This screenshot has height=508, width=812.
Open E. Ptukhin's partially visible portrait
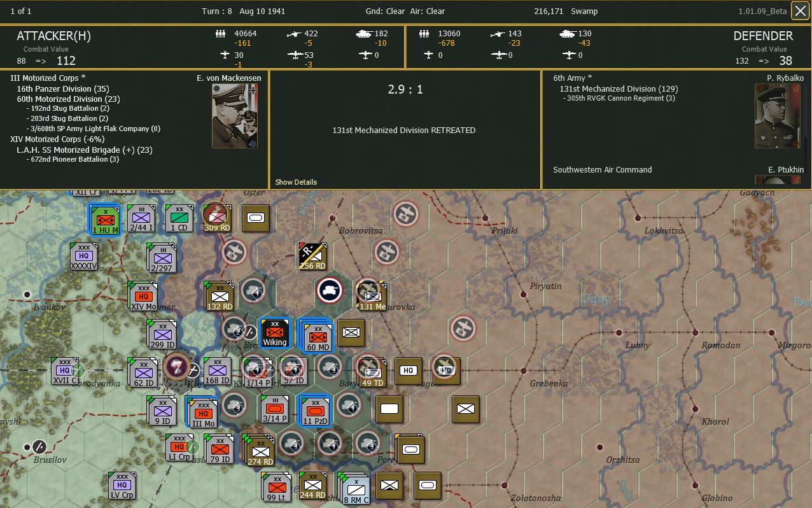point(778,180)
